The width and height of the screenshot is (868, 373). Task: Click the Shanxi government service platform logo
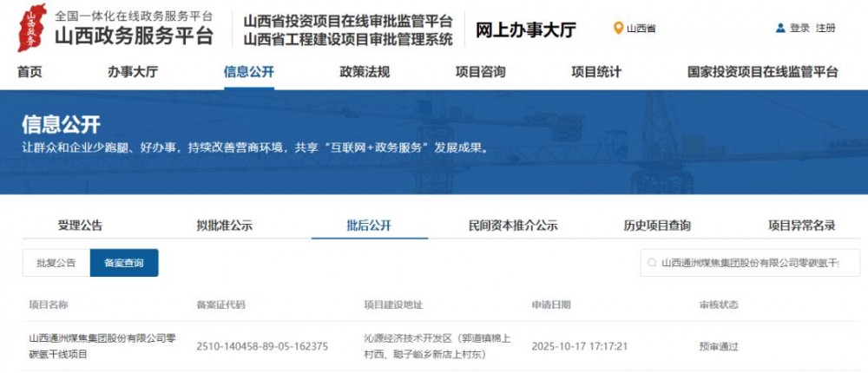click(x=33, y=28)
